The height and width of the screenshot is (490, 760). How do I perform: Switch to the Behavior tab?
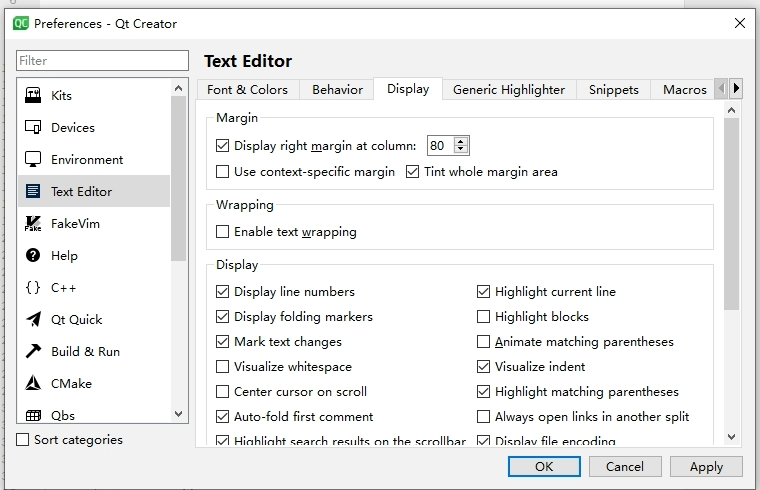click(337, 90)
